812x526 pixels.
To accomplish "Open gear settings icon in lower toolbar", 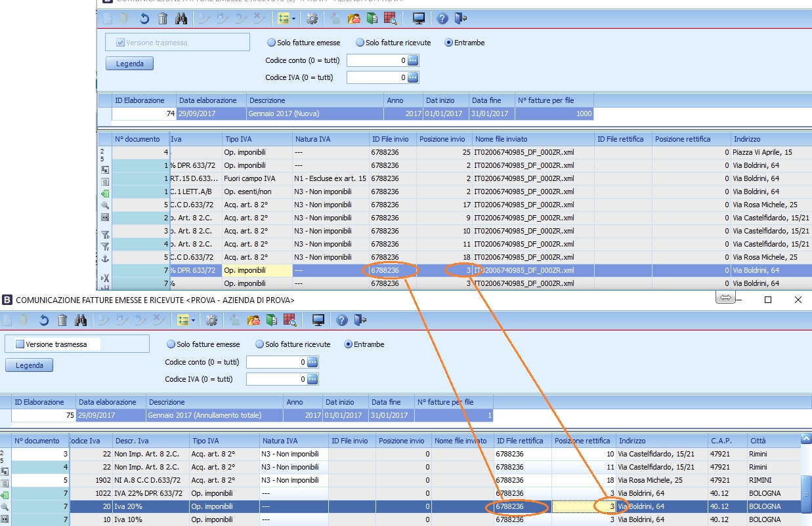I will pos(211,320).
